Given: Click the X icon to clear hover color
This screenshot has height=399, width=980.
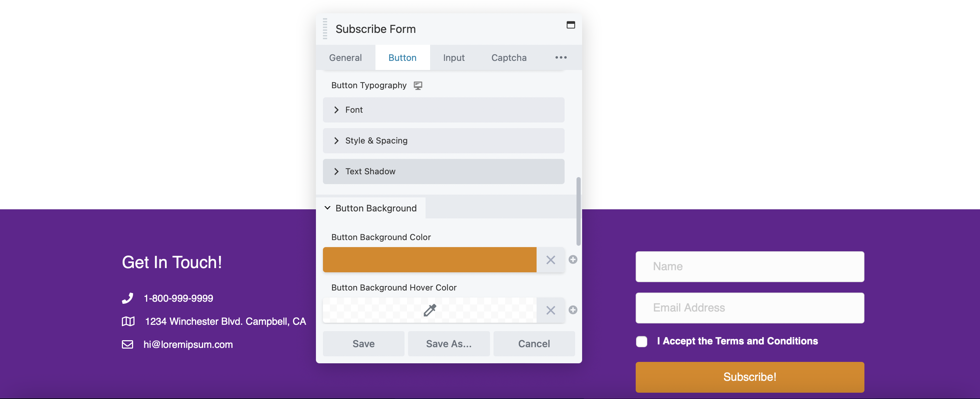Looking at the screenshot, I should [550, 309].
